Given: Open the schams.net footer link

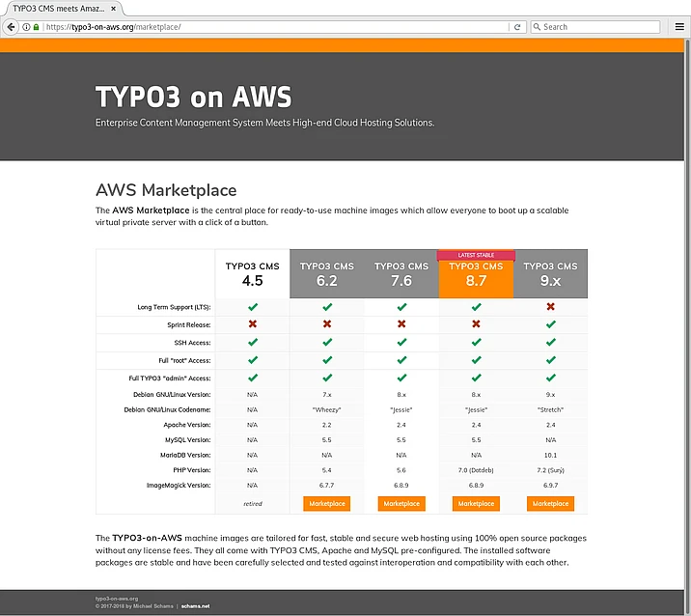Looking at the screenshot, I should click(x=193, y=606).
